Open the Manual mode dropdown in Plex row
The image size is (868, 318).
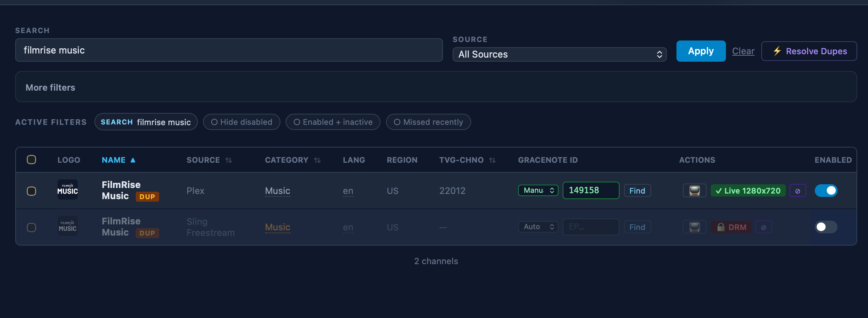coord(538,191)
